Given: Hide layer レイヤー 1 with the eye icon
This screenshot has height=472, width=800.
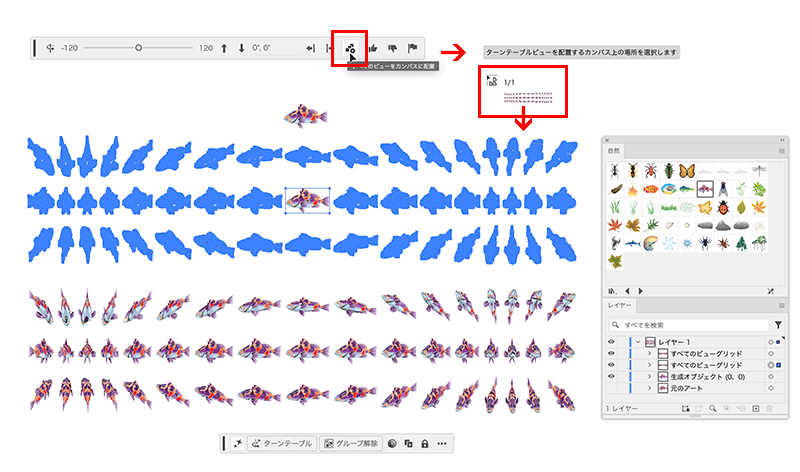Looking at the screenshot, I should (611, 342).
